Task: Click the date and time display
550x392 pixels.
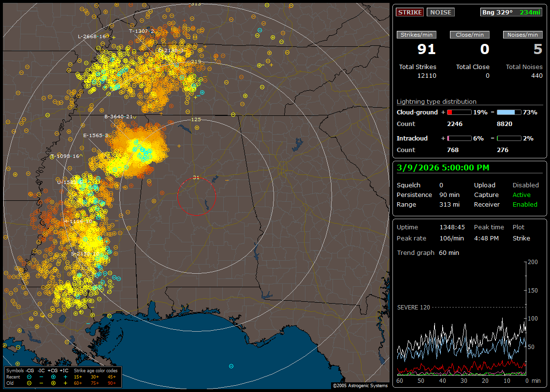Action: (443, 168)
